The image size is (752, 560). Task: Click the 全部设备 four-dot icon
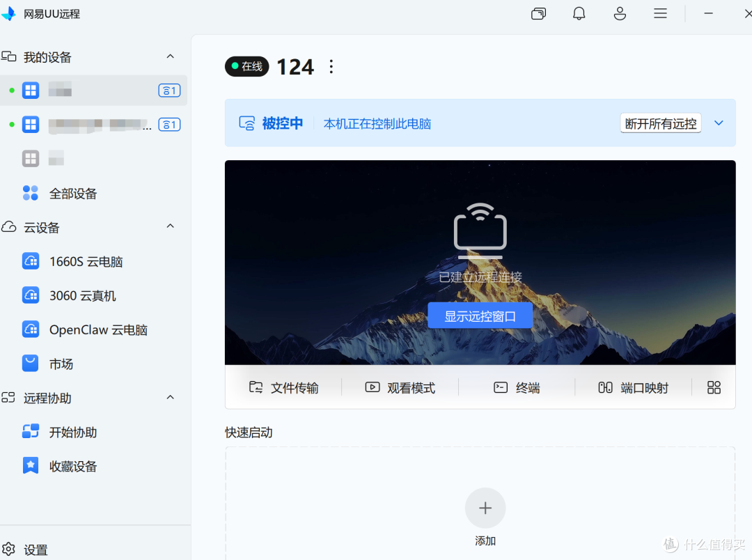coord(31,193)
